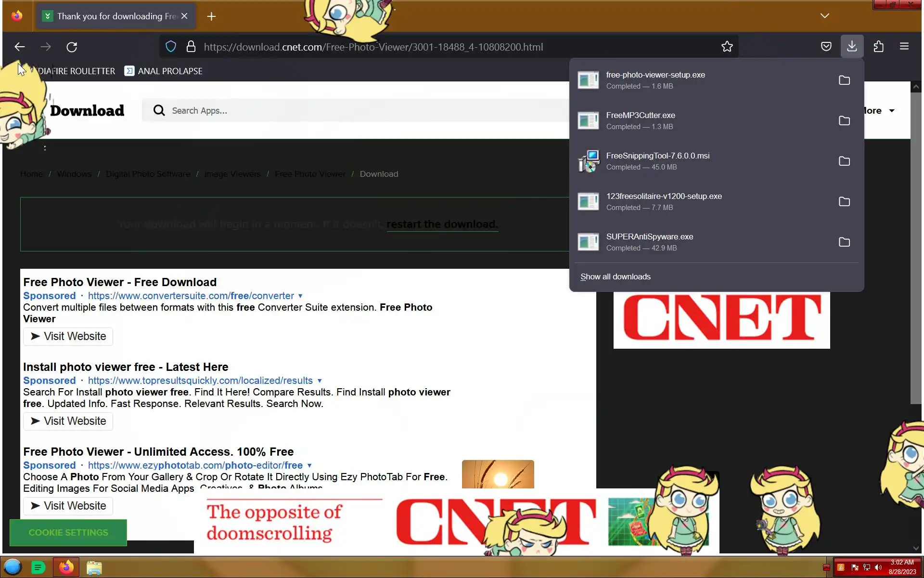Image resolution: width=924 pixels, height=578 pixels.
Task: Reload the current page
Action: (x=72, y=47)
